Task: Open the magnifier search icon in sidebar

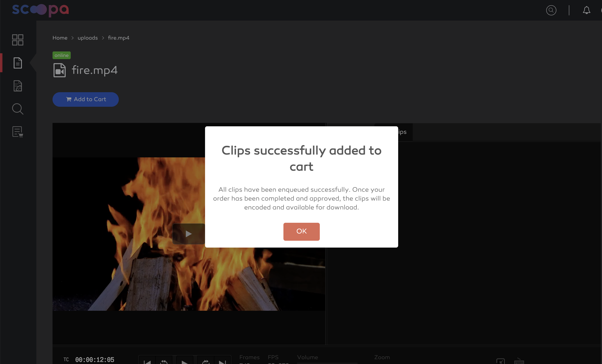Action: click(x=18, y=109)
